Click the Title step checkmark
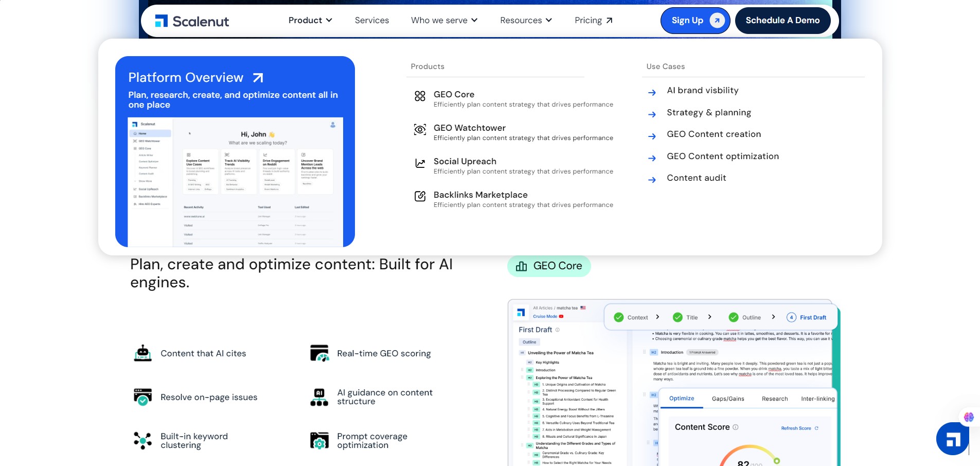The width and height of the screenshot is (980, 466). [x=678, y=318]
